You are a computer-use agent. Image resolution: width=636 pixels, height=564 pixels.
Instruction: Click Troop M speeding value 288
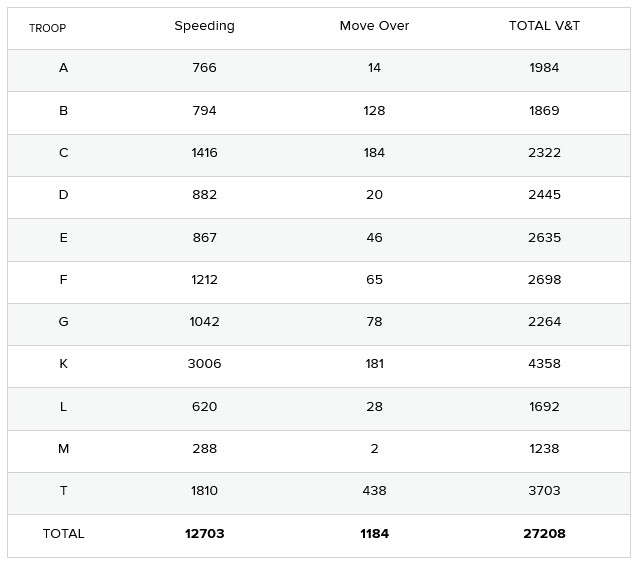(x=204, y=449)
